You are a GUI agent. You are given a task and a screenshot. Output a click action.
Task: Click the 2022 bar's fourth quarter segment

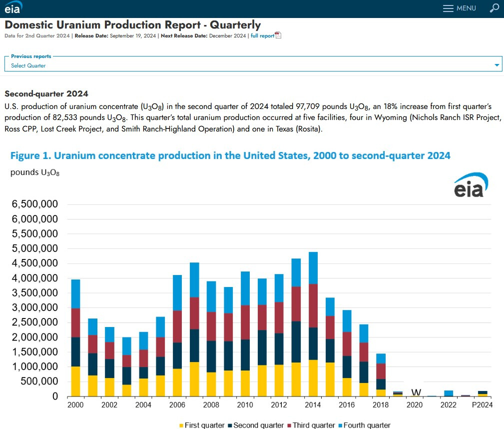(x=449, y=393)
